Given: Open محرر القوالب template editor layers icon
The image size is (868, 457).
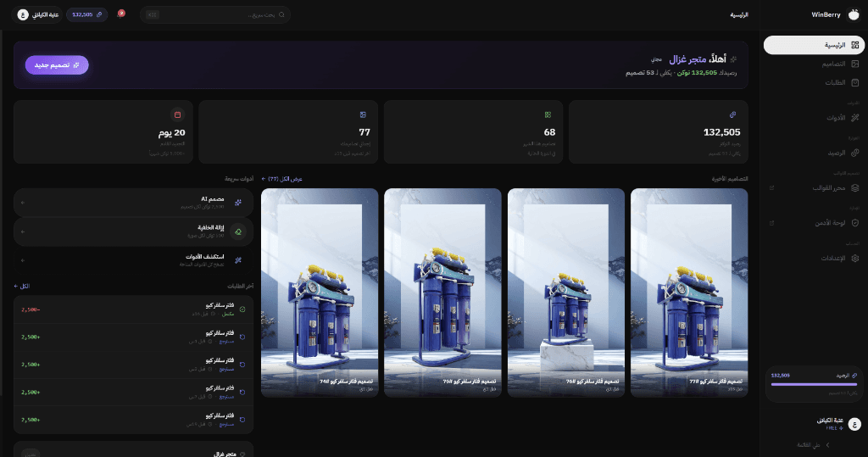Looking at the screenshot, I should (854, 187).
